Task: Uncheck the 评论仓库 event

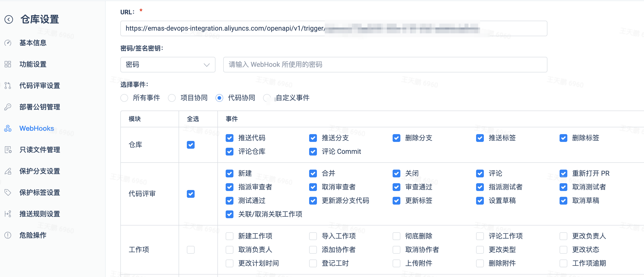Action: point(230,152)
